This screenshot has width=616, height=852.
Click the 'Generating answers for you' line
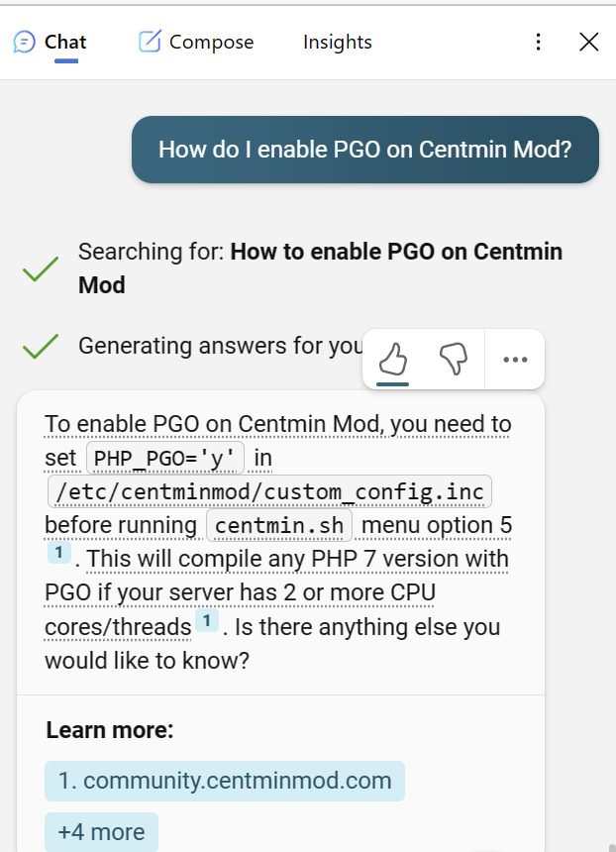point(222,346)
